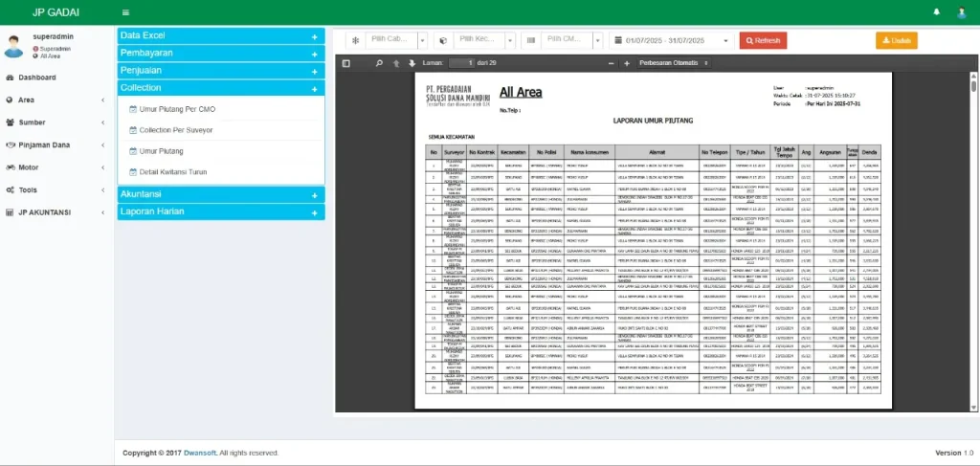Open the user avatar menu in header
This screenshot has width=980, height=466.
[962, 12]
